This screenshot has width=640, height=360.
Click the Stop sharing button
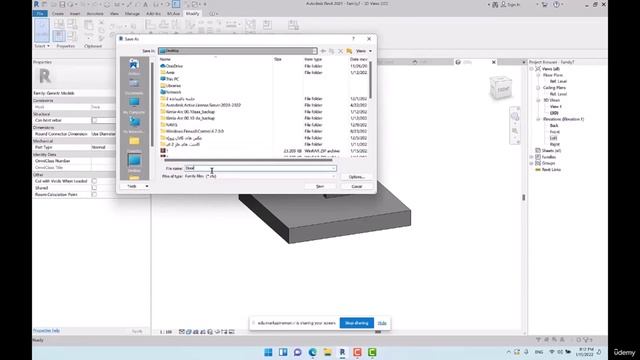click(x=356, y=323)
